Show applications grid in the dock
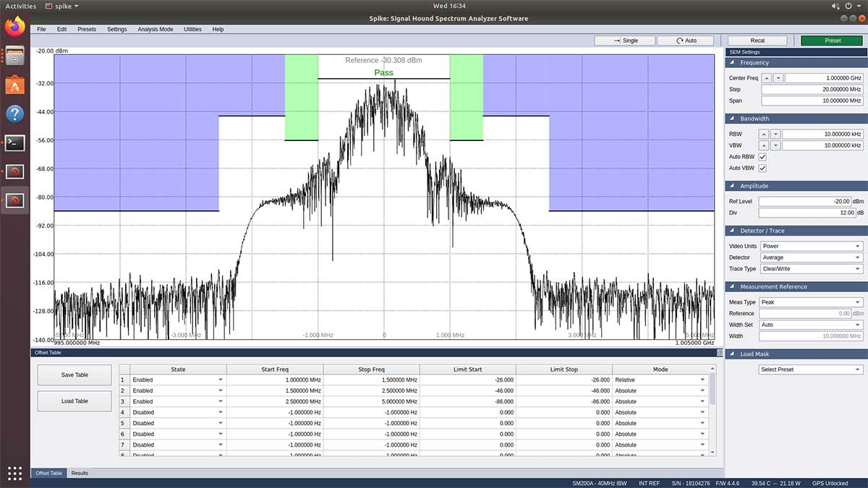This screenshot has height=488, width=868. (14, 474)
